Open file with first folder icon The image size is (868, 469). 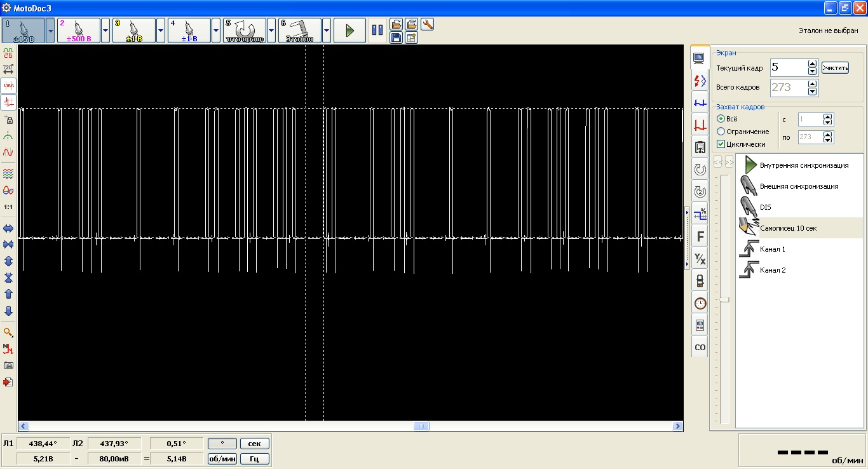tap(396, 24)
